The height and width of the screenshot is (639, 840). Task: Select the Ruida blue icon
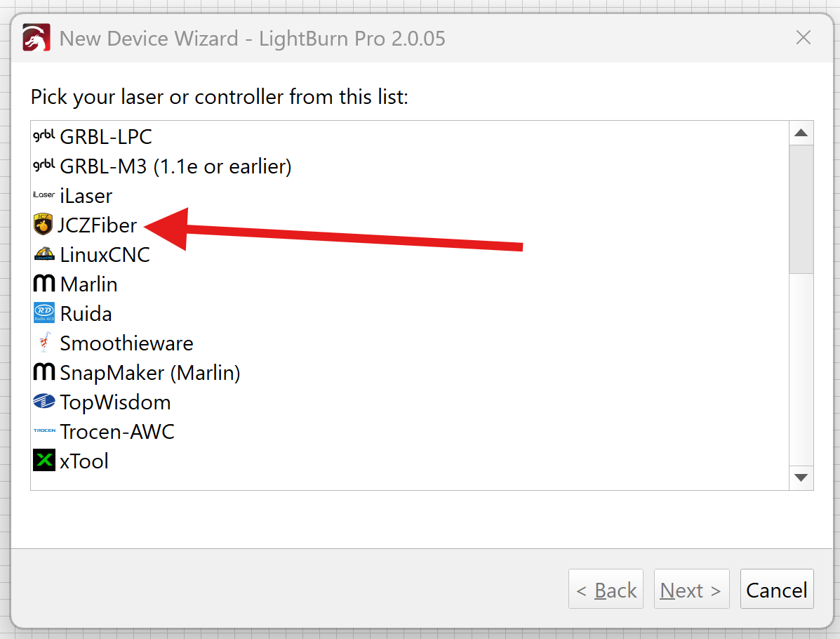(44, 313)
